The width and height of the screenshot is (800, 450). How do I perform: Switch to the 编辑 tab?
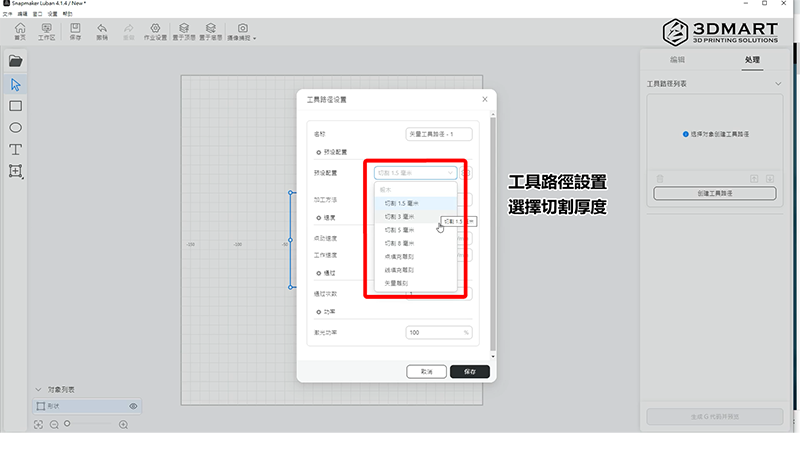[677, 61]
